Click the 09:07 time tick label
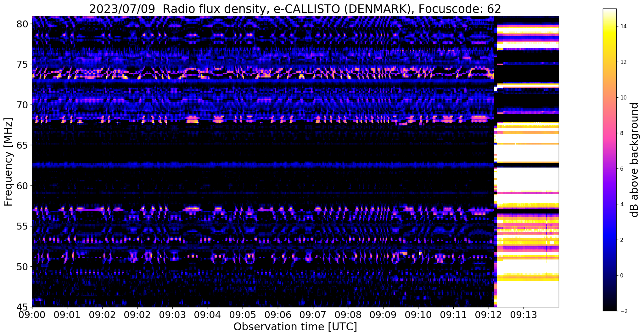 point(313,315)
